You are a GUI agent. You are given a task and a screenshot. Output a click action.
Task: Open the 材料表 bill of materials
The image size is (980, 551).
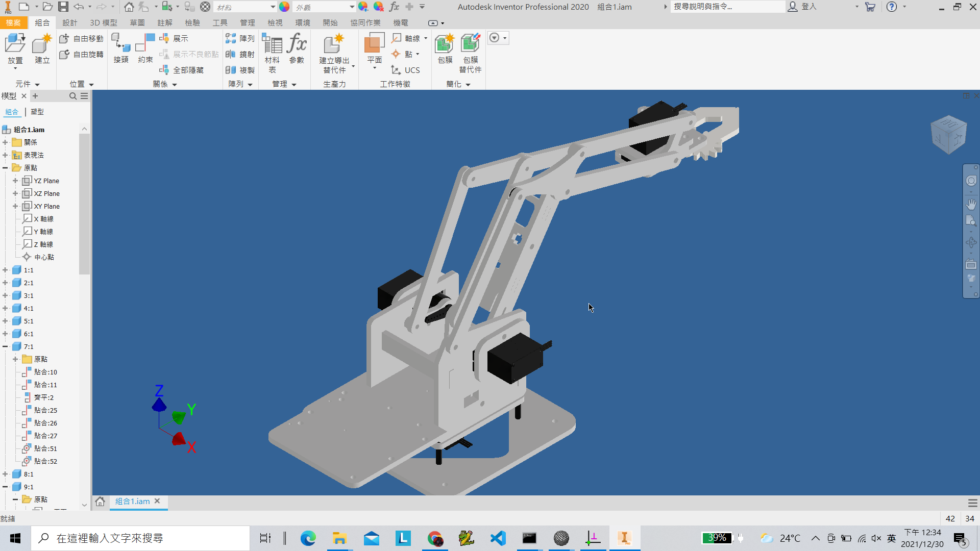[x=272, y=53]
